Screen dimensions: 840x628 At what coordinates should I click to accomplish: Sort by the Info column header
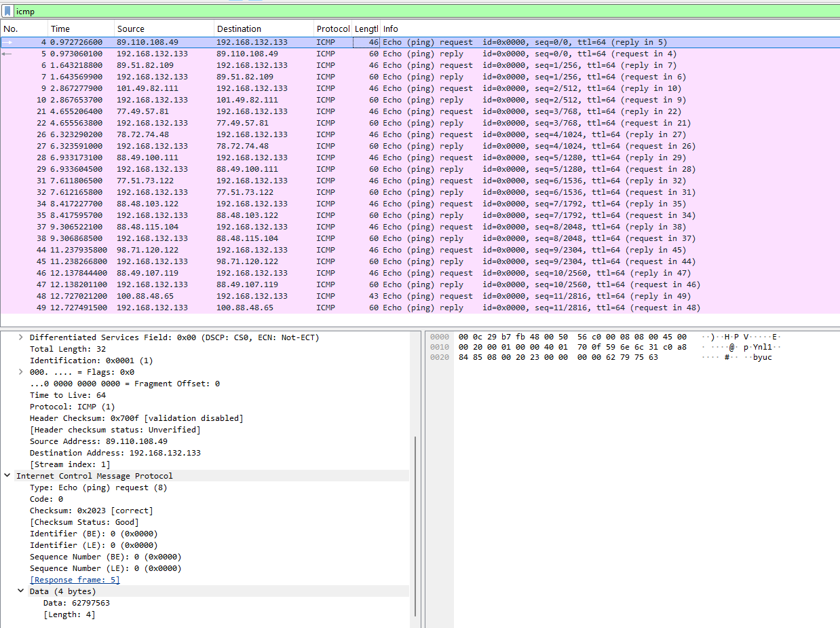(610, 29)
